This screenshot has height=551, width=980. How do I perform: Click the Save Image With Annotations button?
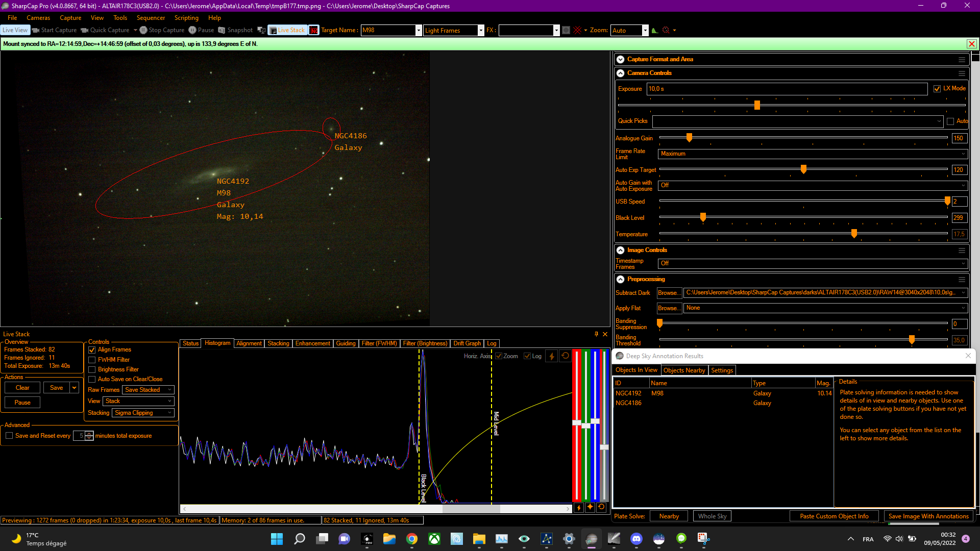point(928,516)
